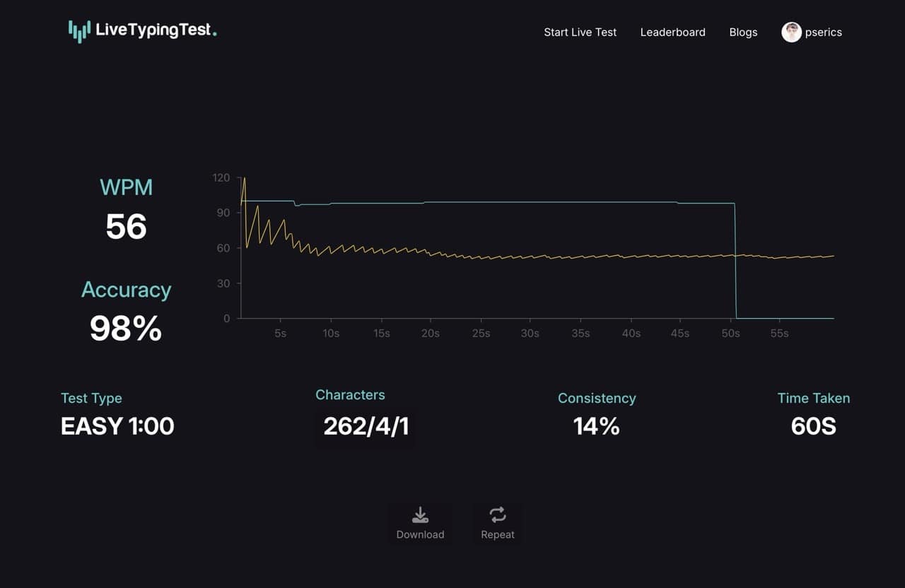
Task: Click the 50s x-axis tick label
Action: [x=731, y=334]
